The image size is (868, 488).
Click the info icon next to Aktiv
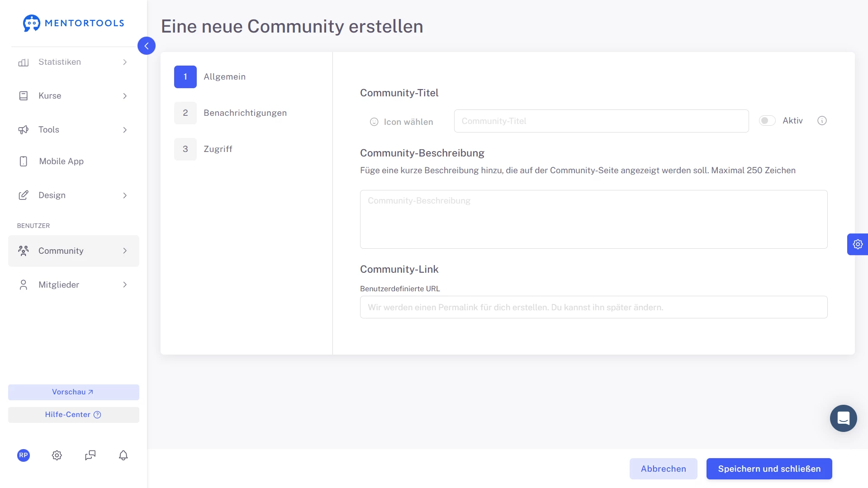tap(822, 121)
